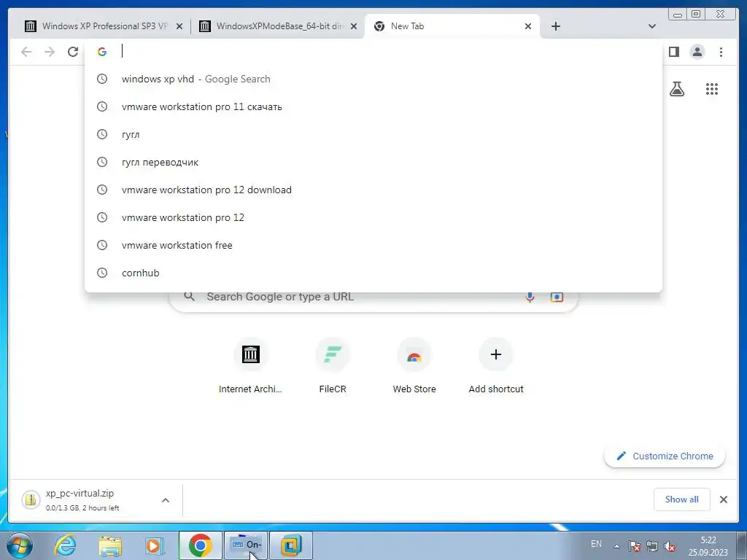Click the Google logo in address bar
This screenshot has width=747, height=560.
tap(102, 52)
